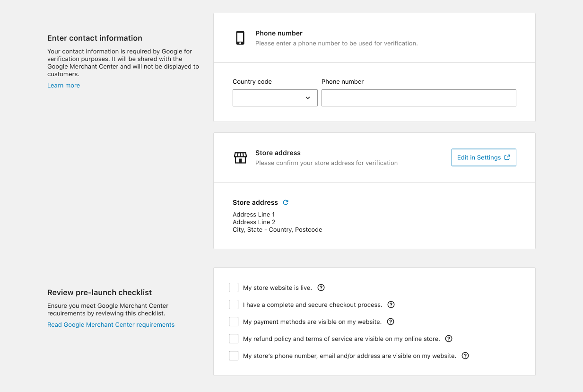Screen dimensions: 583x392
Task: Click the 'Address Line 2' text
Action: click(254, 222)
